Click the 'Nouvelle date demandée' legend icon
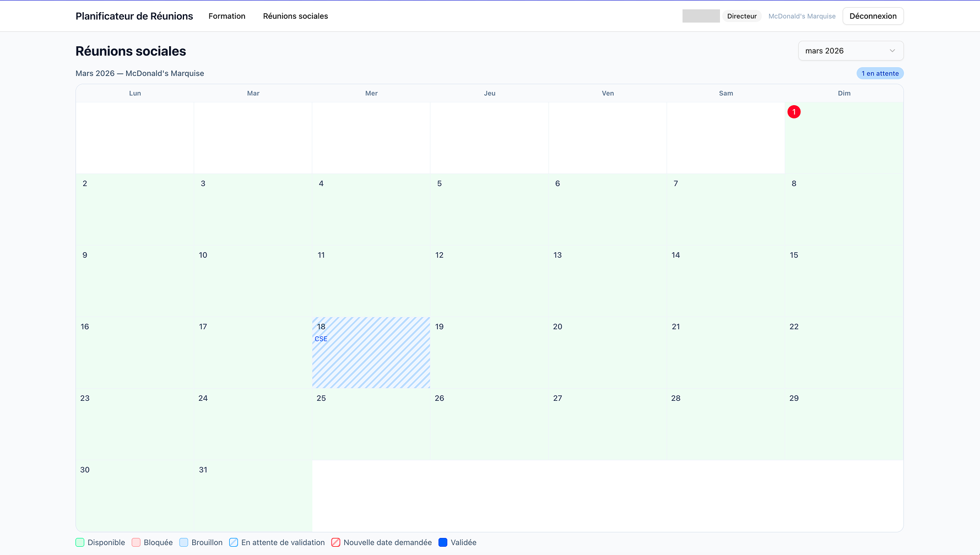The width and height of the screenshot is (980, 555). (x=335, y=542)
